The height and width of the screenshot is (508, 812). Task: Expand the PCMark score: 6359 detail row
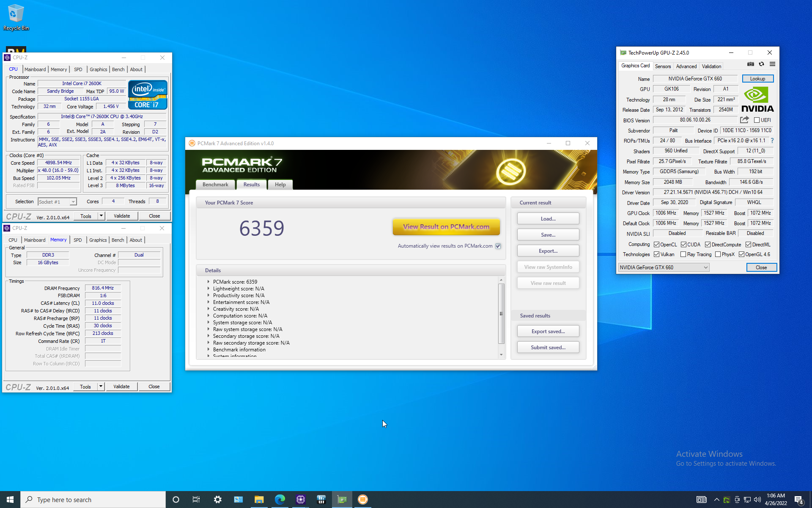pyautogui.click(x=208, y=282)
